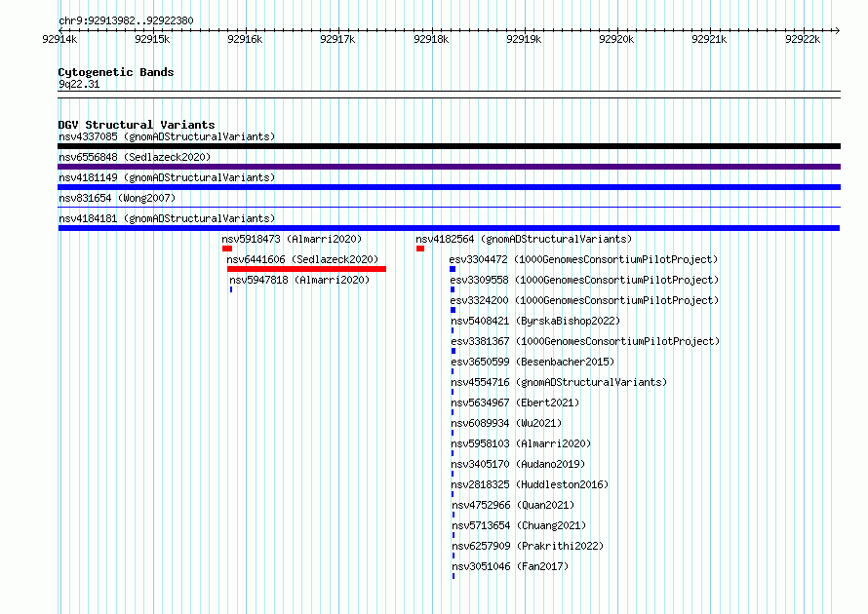Open nsv4184181 (gnomADStructuralVariants) label
This screenshot has width=868, height=614.
(x=167, y=218)
